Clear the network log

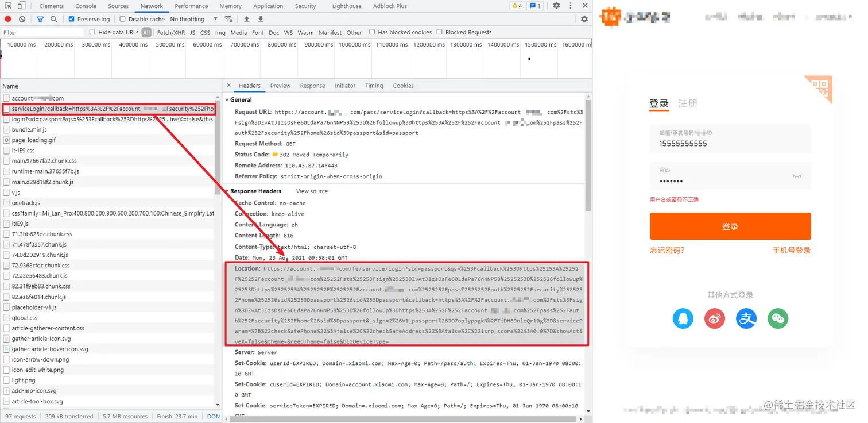(x=22, y=19)
